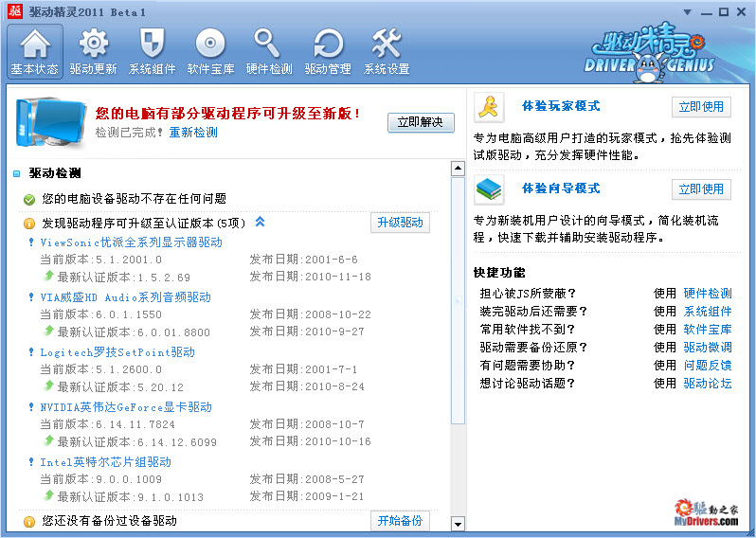Screen dimensions: 756x538
Task: Click the 向导模式 books icon
Action: 489,189
